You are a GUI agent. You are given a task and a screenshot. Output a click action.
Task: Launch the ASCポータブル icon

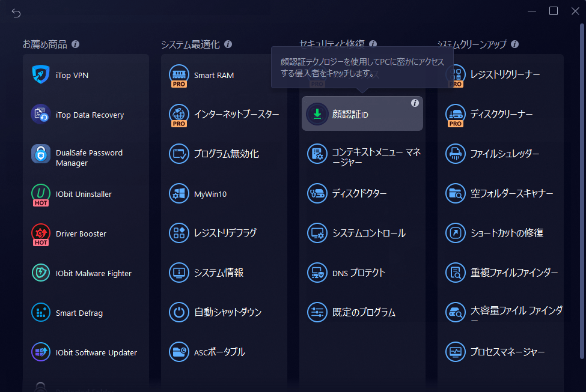click(x=179, y=352)
